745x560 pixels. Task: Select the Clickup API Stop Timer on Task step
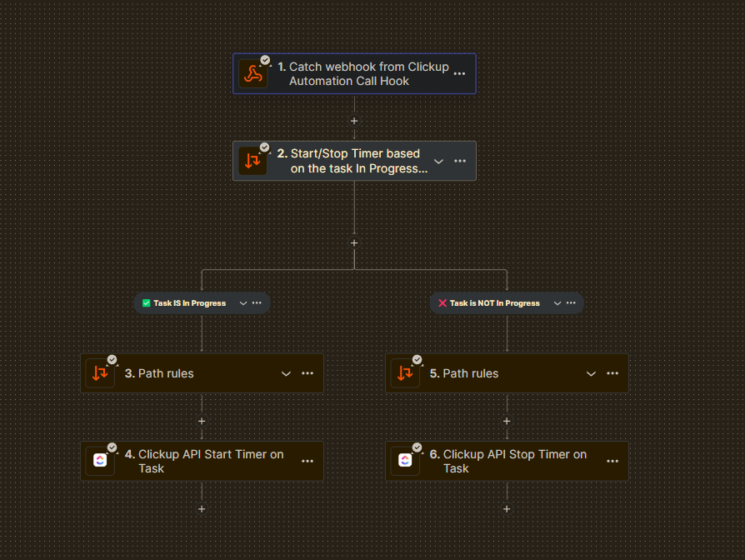click(x=507, y=461)
